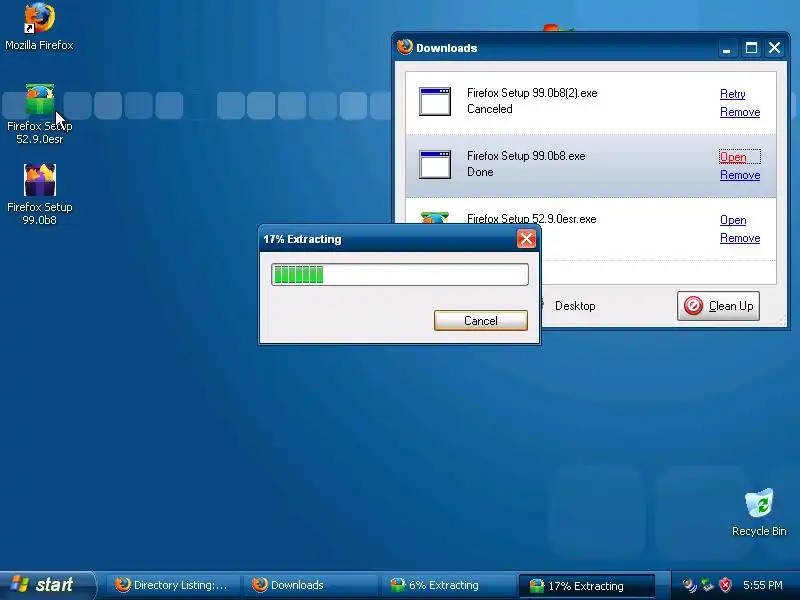Remove the Firefox Setup 99.0b8(2).exe entry
The image size is (800, 600).
(740, 112)
